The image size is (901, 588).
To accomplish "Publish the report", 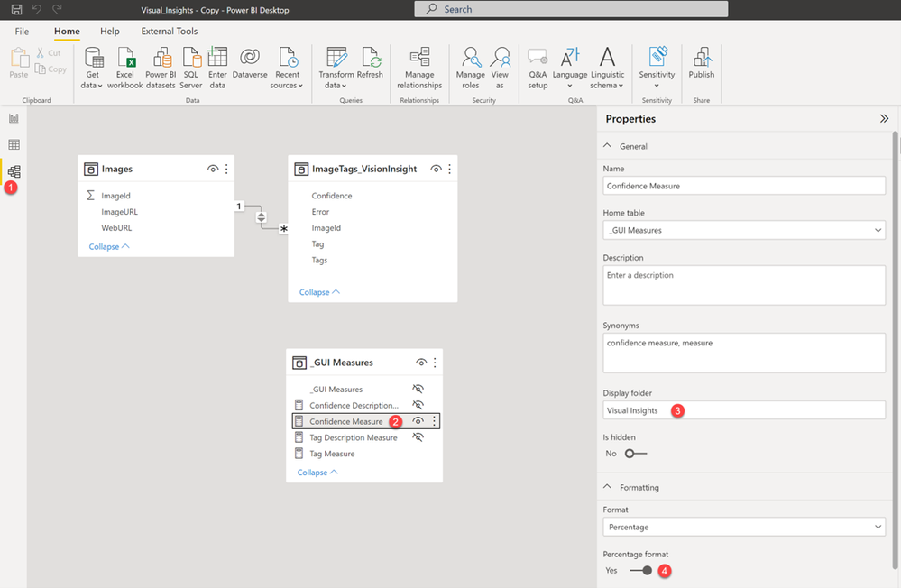I will click(702, 63).
